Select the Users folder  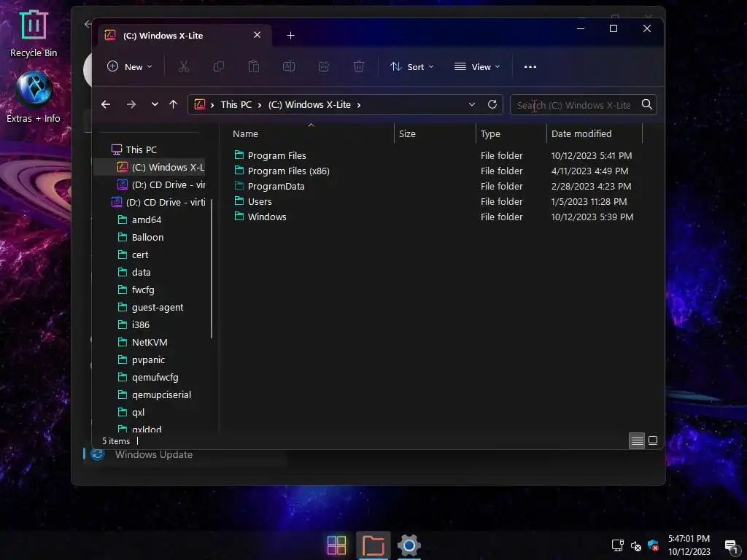click(260, 201)
